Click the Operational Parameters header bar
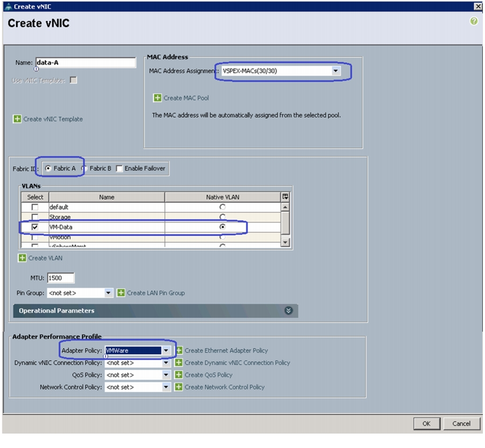Viewport: 485px width, 448px height. [x=156, y=311]
